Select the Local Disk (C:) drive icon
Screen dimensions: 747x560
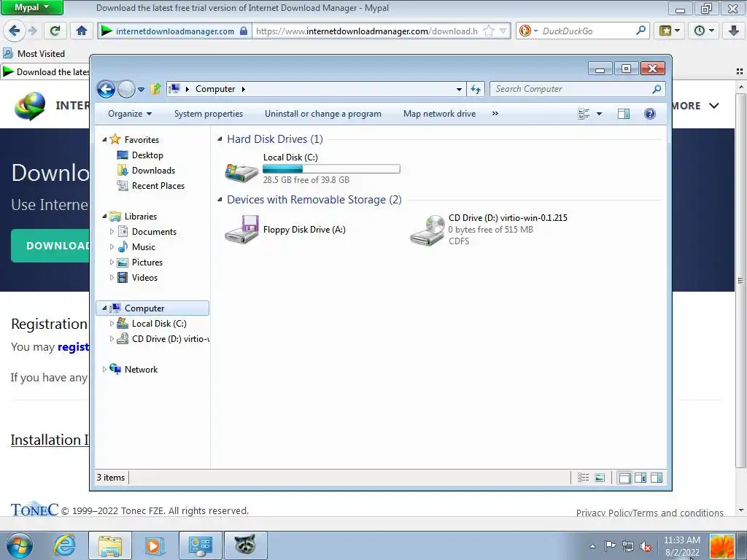(x=241, y=171)
